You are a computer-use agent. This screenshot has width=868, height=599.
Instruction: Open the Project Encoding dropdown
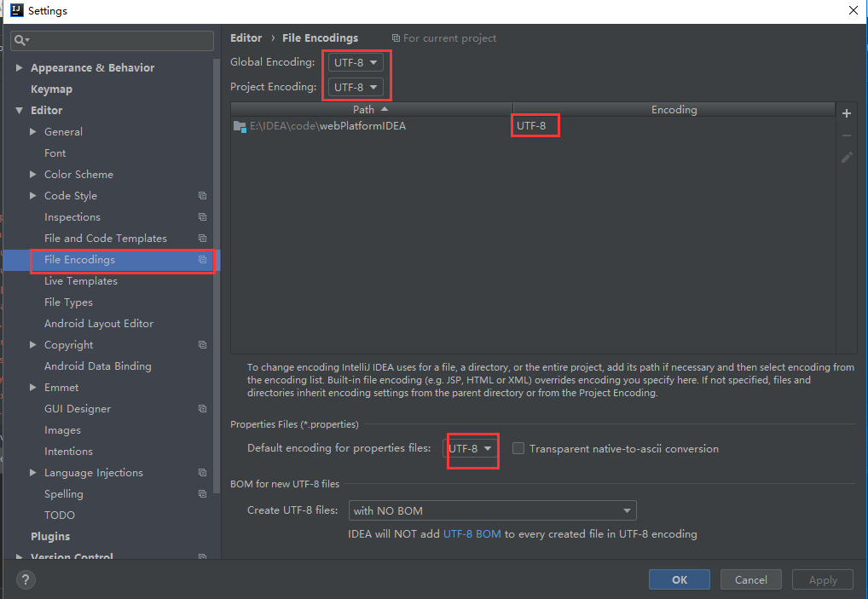[356, 88]
